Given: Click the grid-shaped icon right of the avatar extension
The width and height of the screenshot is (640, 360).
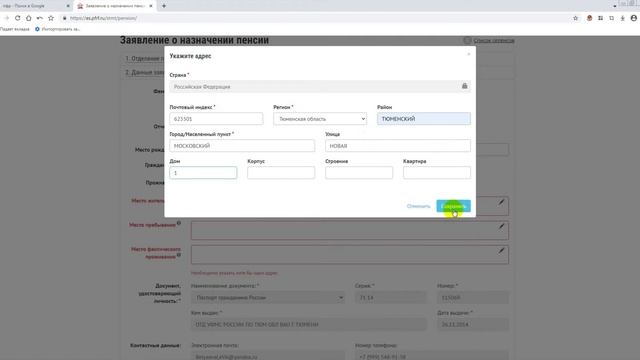Looking at the screenshot, I should tap(600, 18).
